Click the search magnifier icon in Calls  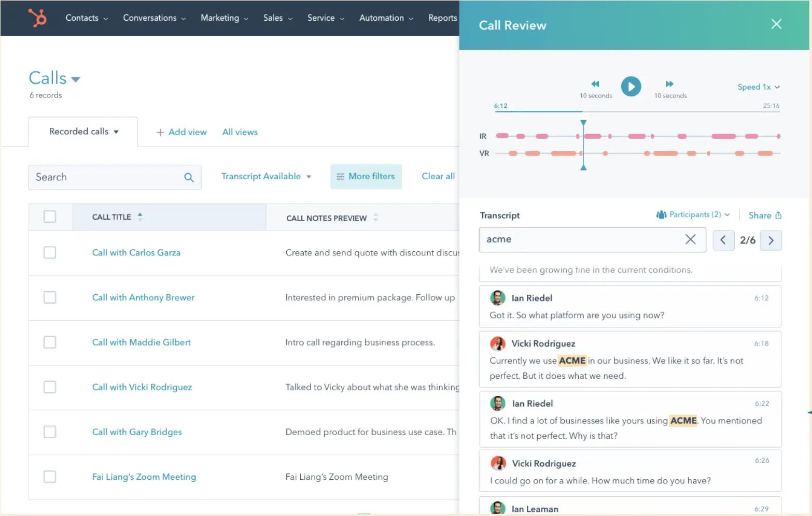click(x=189, y=178)
